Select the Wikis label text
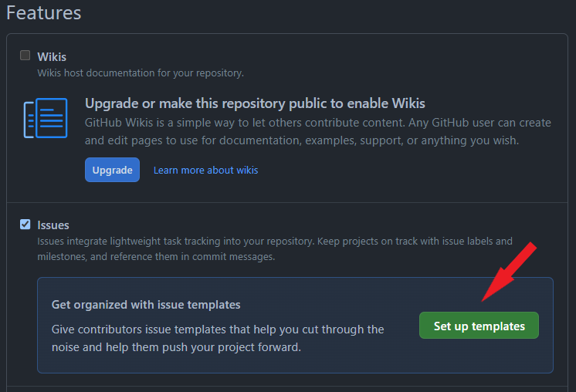 (x=52, y=56)
